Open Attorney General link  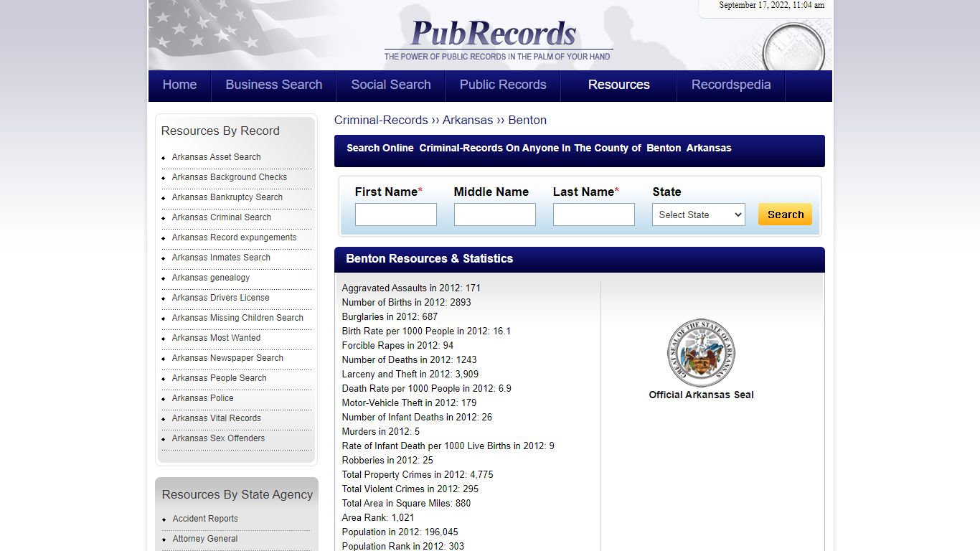pyautogui.click(x=205, y=539)
